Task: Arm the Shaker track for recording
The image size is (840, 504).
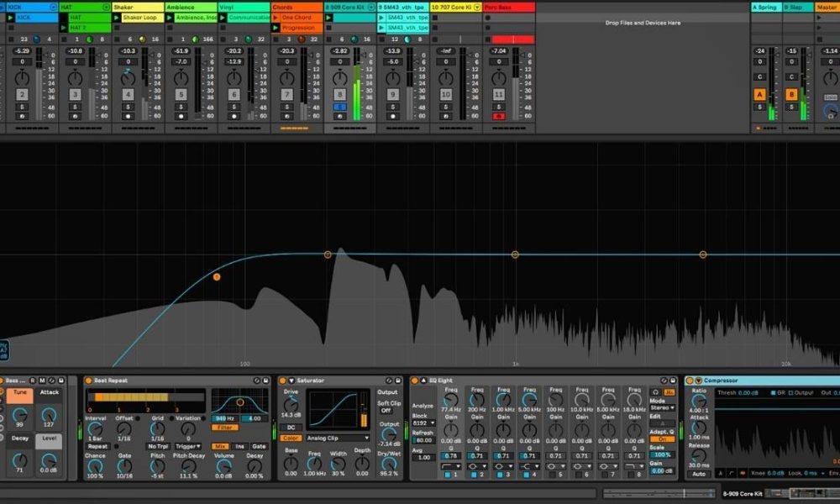Action: (128, 116)
